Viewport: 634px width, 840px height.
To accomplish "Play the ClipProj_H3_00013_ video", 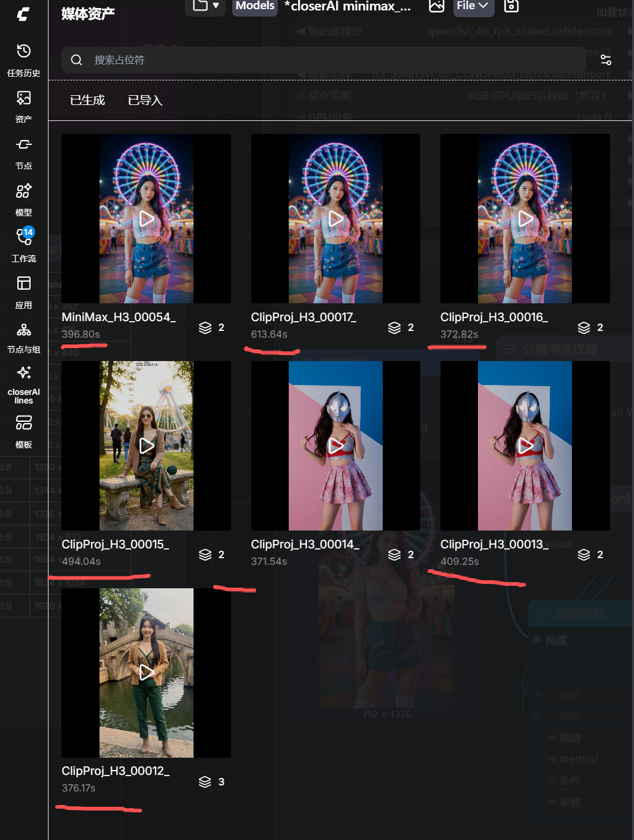I will [525, 446].
